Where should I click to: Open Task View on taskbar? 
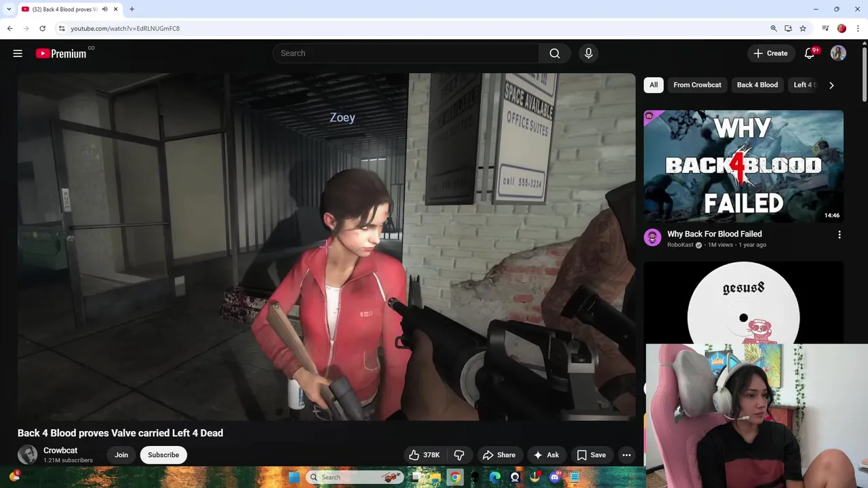[416, 477]
